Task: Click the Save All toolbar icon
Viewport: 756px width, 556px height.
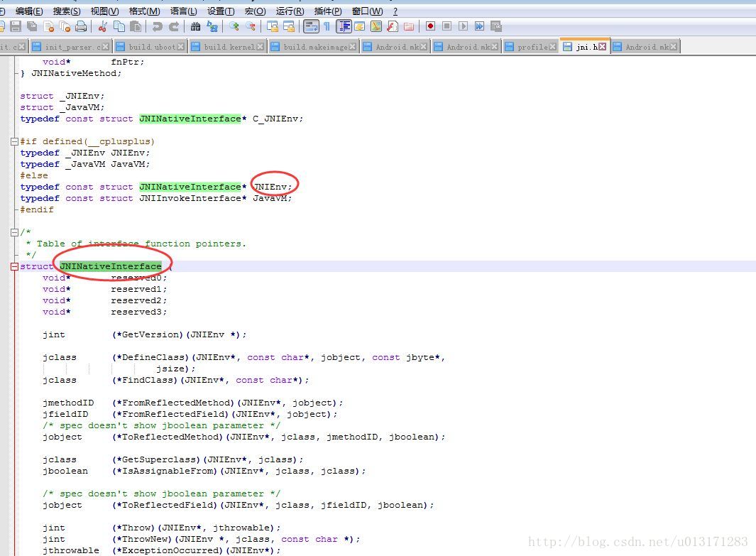Action: [32, 26]
